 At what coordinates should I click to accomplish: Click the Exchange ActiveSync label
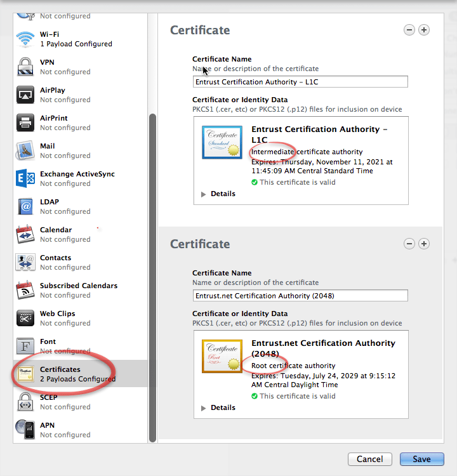click(x=77, y=174)
